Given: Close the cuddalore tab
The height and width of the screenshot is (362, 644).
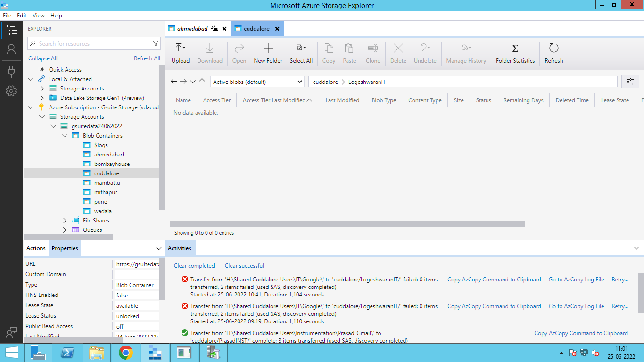Looking at the screenshot, I should pyautogui.click(x=277, y=29).
